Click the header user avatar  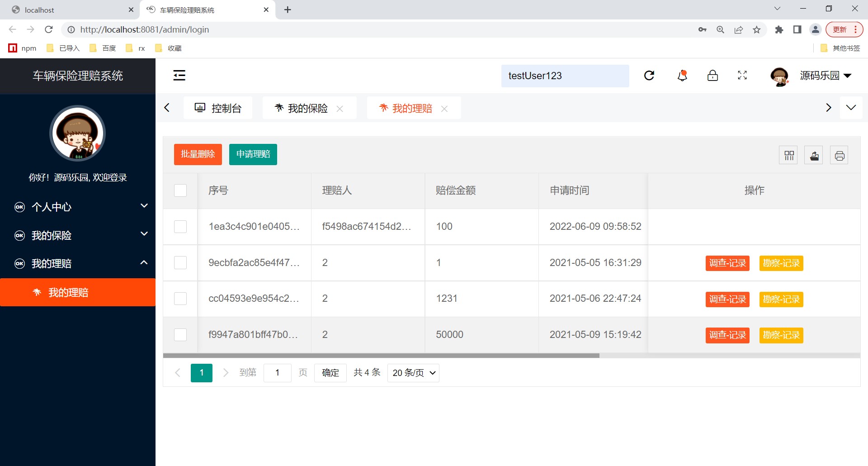[x=779, y=76]
